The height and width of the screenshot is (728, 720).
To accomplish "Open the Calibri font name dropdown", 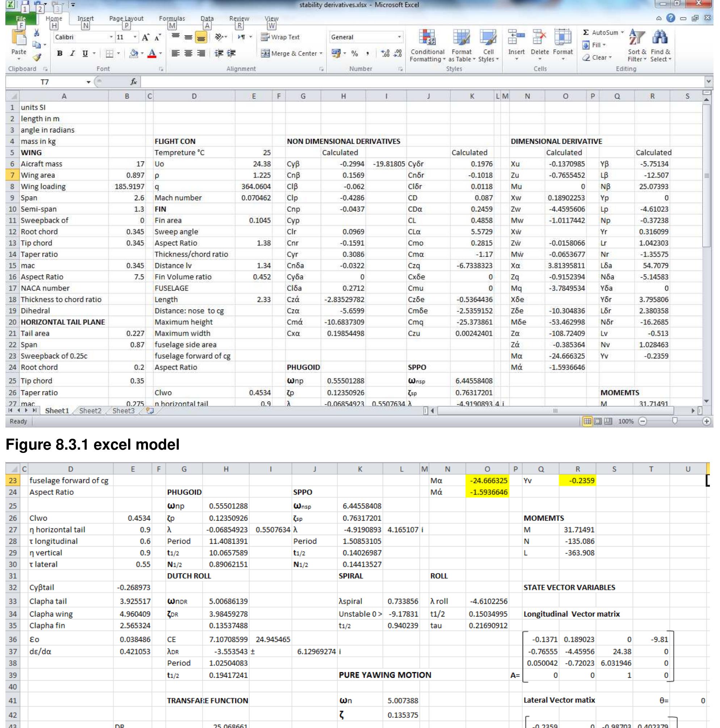I will coord(111,37).
